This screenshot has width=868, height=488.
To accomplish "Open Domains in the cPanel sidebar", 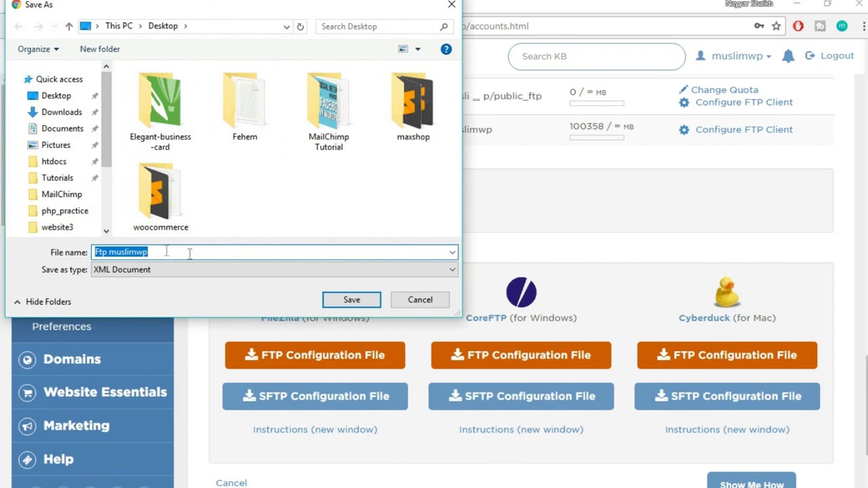I will pyautogui.click(x=92, y=359).
